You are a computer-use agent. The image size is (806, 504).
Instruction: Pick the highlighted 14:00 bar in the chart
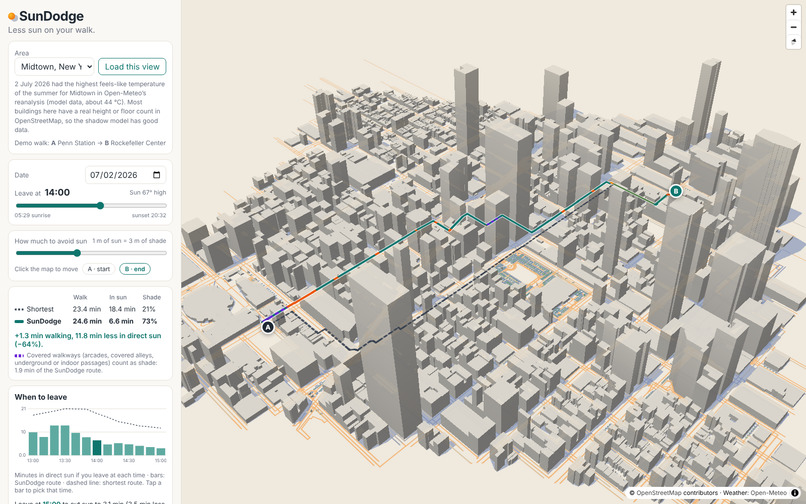pyautogui.click(x=97, y=447)
